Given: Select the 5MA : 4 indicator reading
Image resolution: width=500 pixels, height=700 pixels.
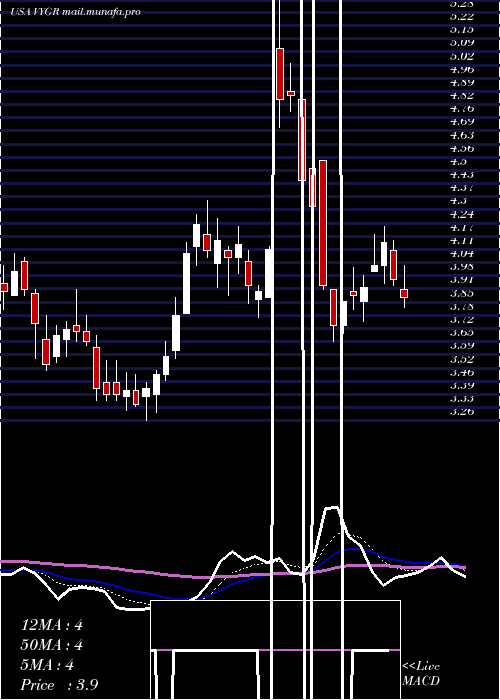Looking at the screenshot, I should tap(47, 665).
